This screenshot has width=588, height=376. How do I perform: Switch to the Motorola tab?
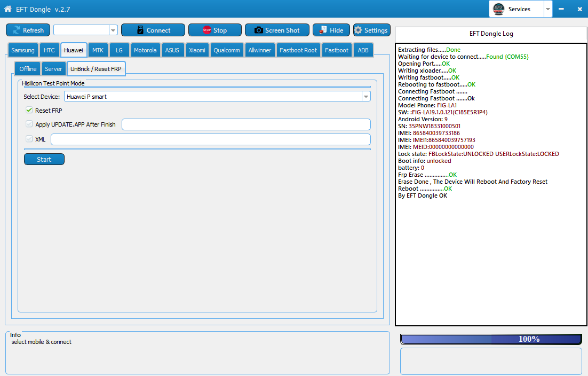pos(145,50)
